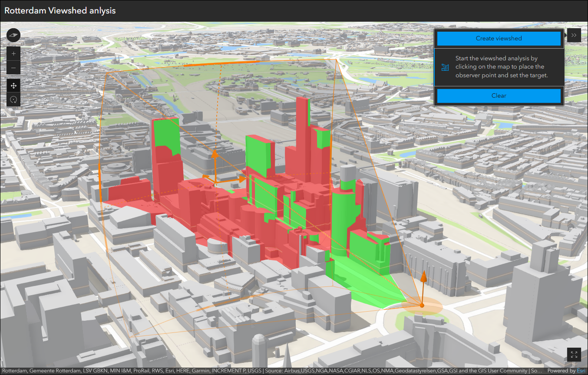Enter fullscreen mode
The width and height of the screenshot is (588, 375).
pos(574,355)
